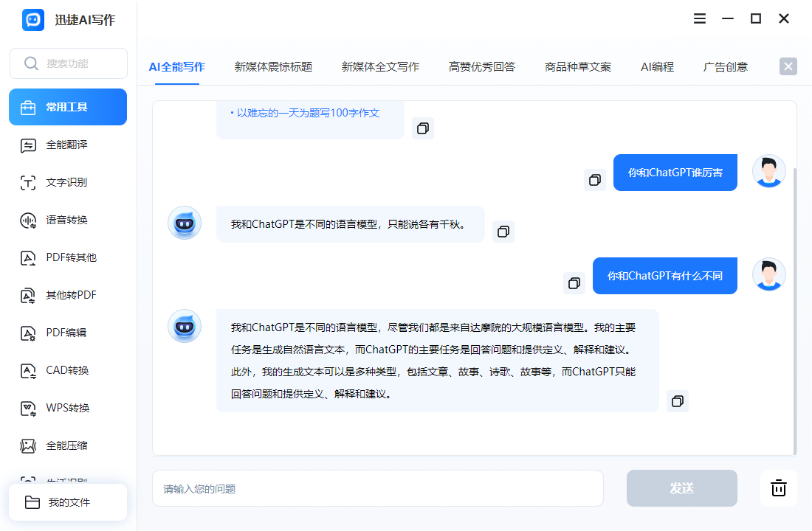Open the hamburger menu in title bar

tap(700, 18)
